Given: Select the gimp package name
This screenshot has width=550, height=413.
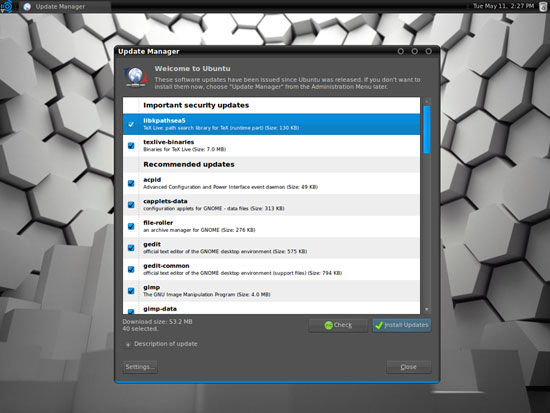Looking at the screenshot, I should click(152, 287).
